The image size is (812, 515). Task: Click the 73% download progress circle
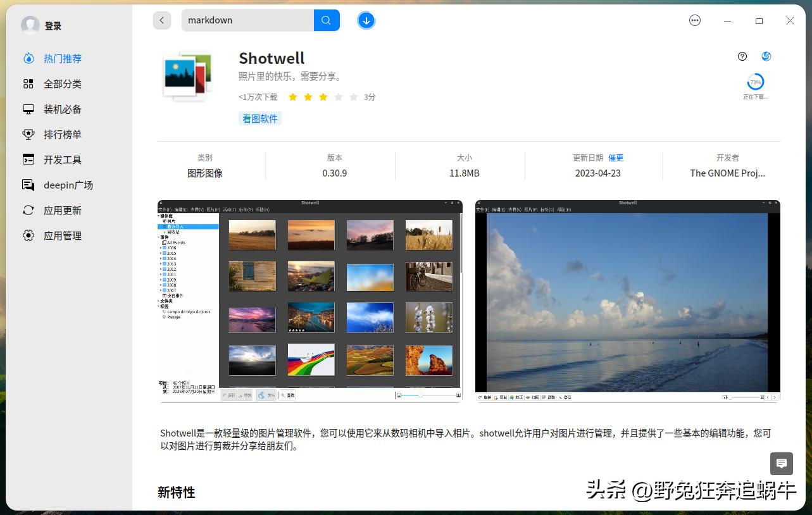tap(754, 82)
